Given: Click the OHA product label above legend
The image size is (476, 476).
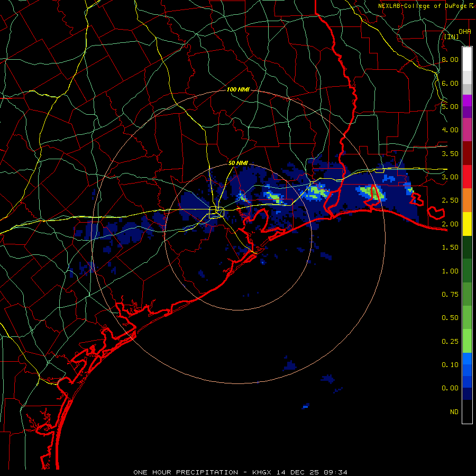Looking at the screenshot, I should tap(465, 31).
